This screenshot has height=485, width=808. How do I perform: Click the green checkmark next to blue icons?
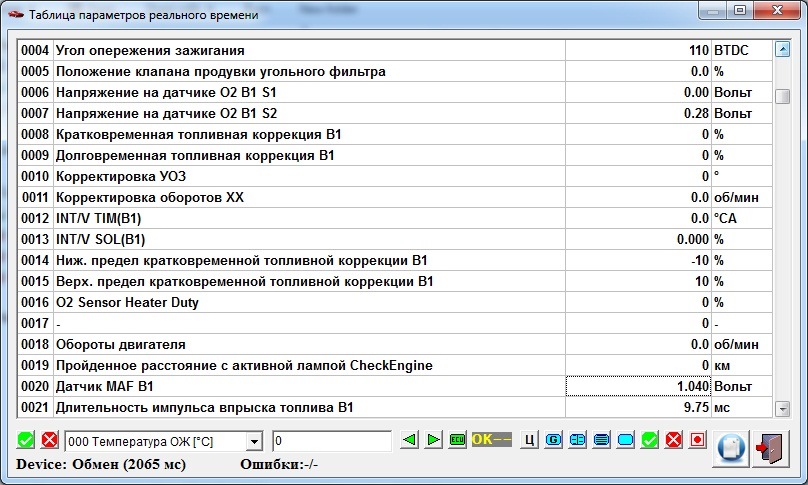649,440
